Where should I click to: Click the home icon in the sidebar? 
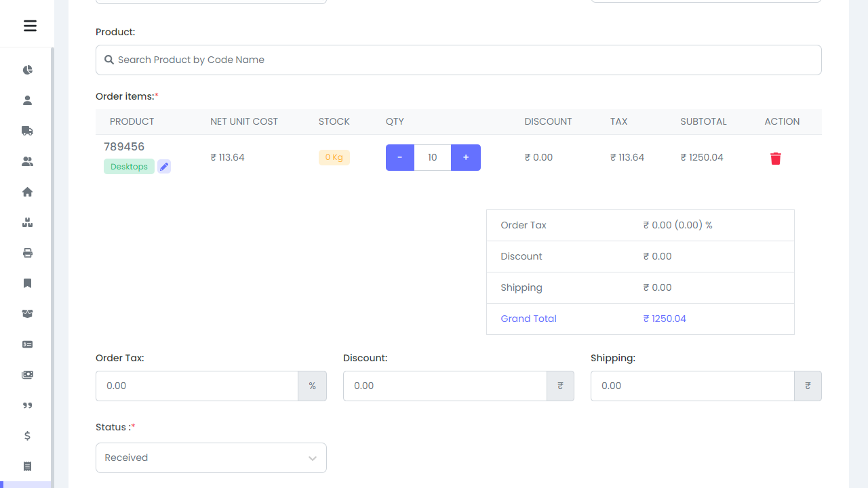click(27, 192)
